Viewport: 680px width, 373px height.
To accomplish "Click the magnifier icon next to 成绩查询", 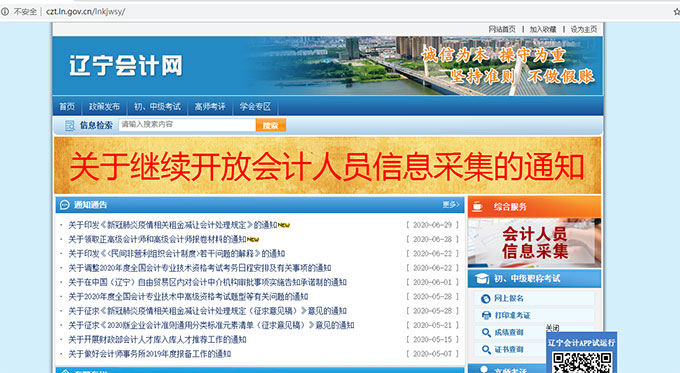I will [x=486, y=333].
